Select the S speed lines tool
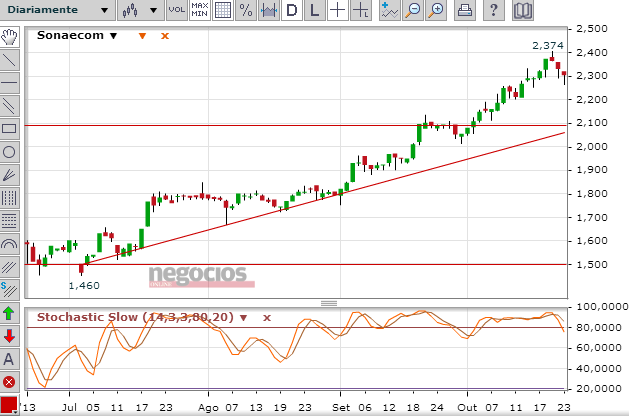 pos(9,290)
